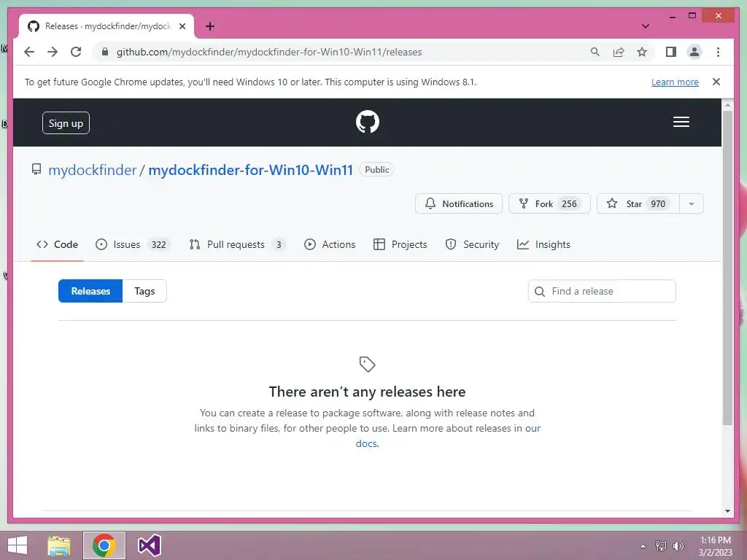
Task: Click the padlock site info icon
Action: click(105, 52)
